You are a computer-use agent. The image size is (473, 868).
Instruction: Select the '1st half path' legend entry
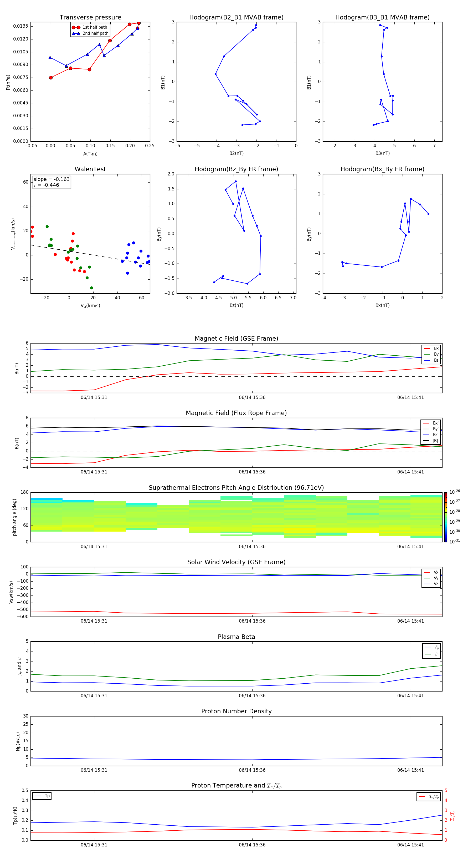(90, 27)
